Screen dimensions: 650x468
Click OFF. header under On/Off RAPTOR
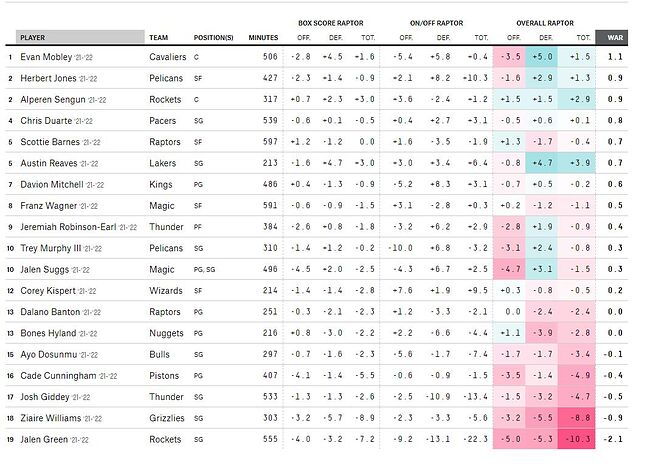[x=405, y=37]
